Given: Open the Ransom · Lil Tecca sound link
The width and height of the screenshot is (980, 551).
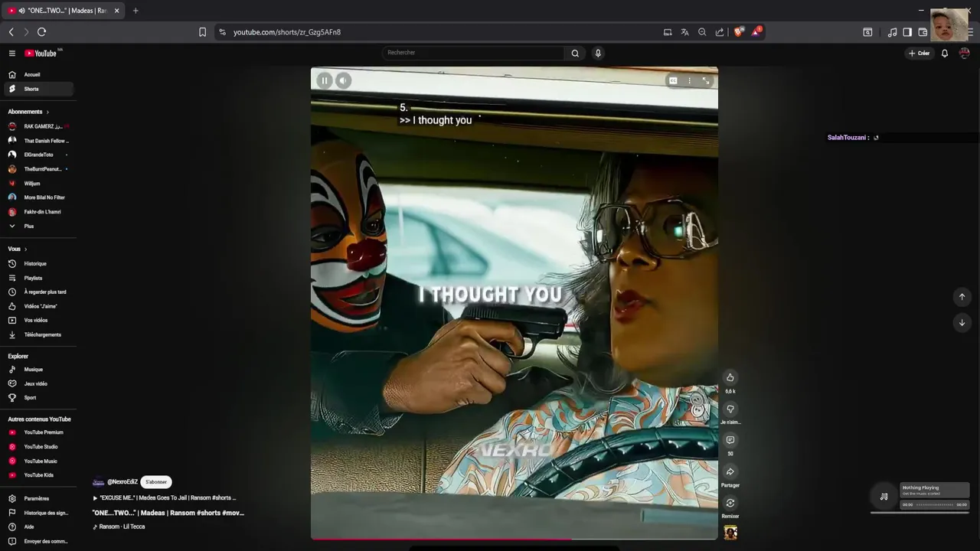Looking at the screenshot, I should pyautogui.click(x=119, y=527).
